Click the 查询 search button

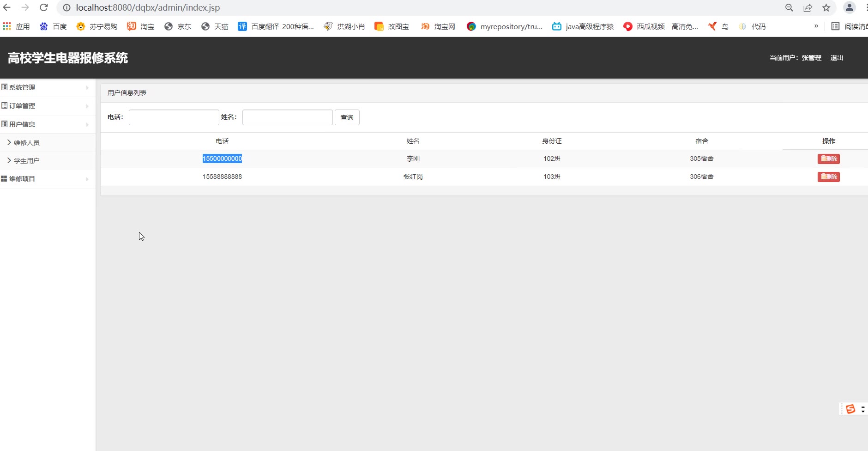(347, 117)
